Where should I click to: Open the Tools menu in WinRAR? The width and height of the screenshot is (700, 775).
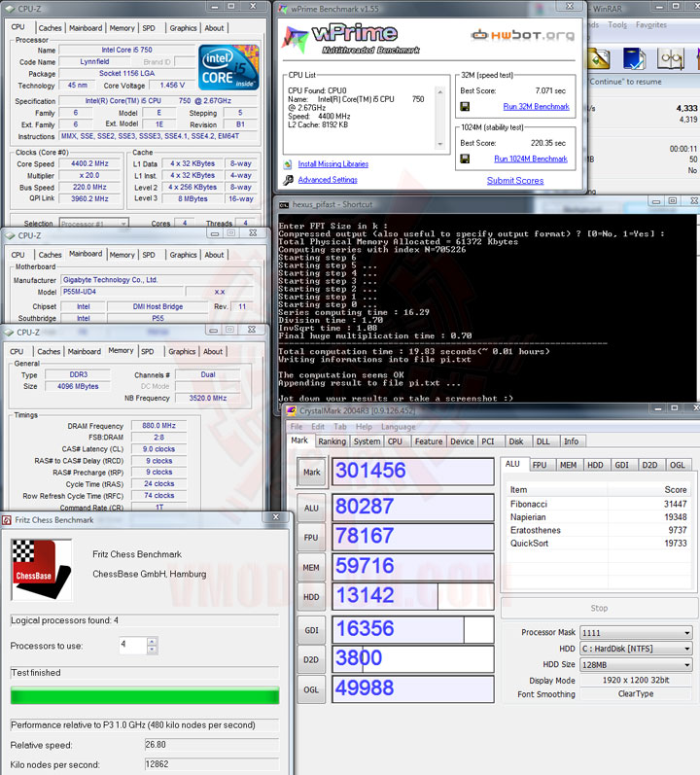(617, 24)
